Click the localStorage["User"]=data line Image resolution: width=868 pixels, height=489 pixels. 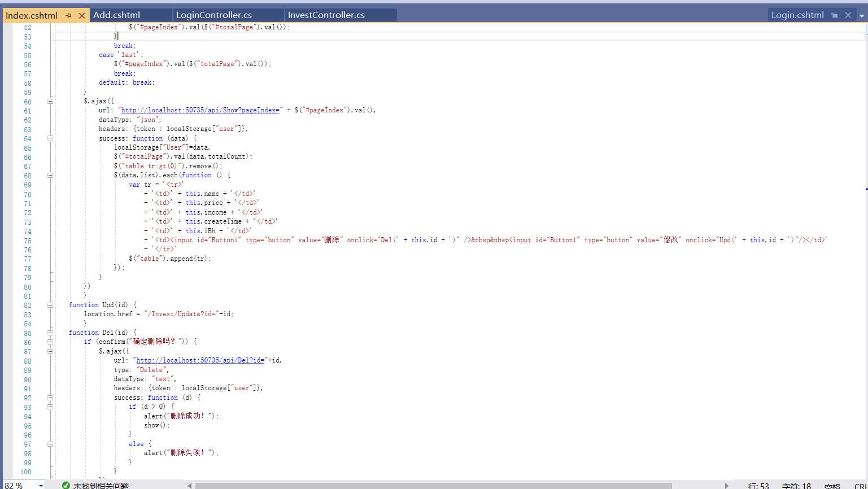click(162, 147)
